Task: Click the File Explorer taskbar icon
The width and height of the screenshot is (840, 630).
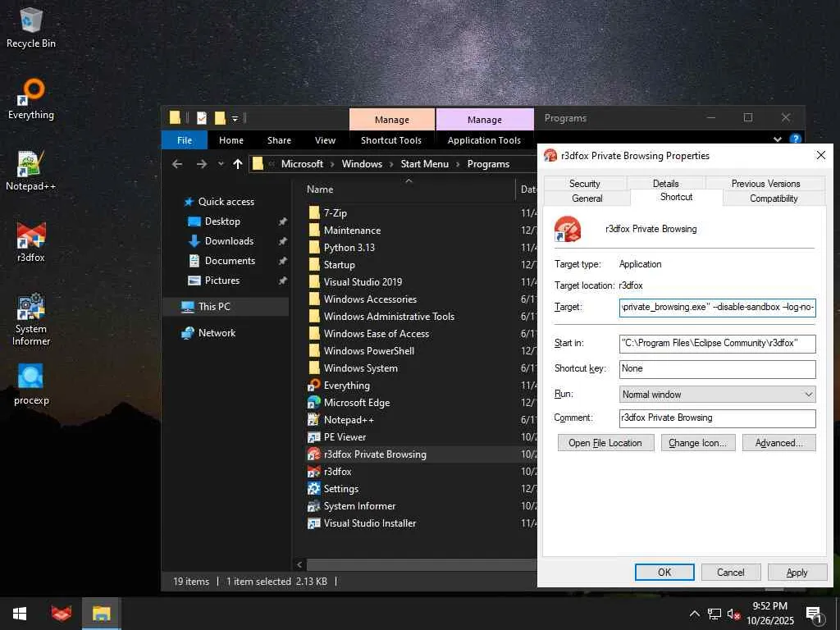Action: (x=101, y=614)
